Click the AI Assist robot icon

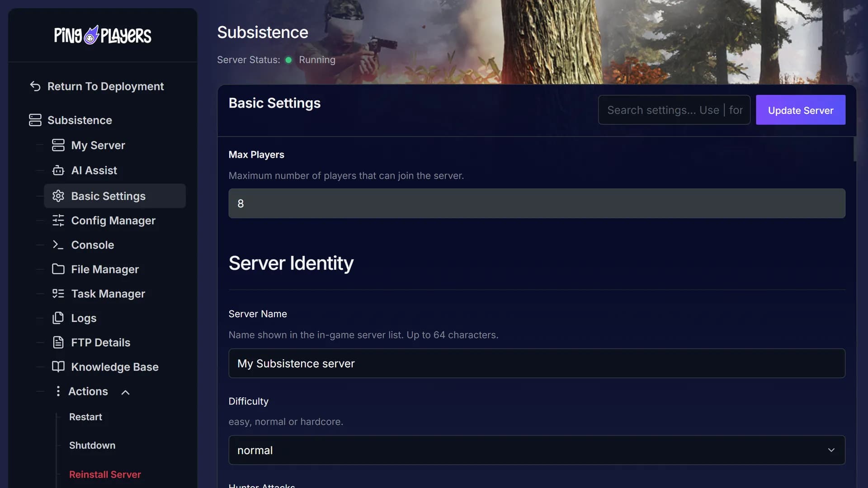point(58,170)
